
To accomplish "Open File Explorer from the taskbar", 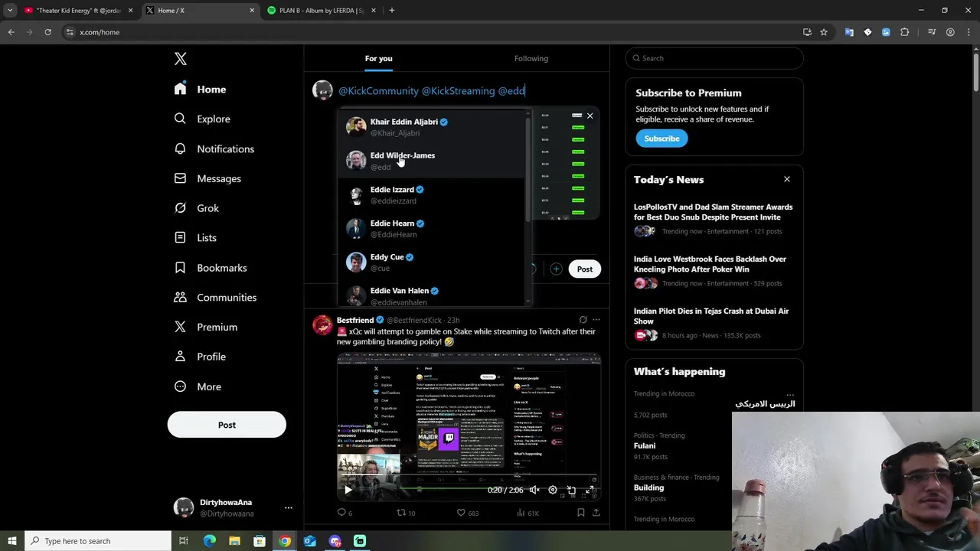I will pyautogui.click(x=234, y=541).
